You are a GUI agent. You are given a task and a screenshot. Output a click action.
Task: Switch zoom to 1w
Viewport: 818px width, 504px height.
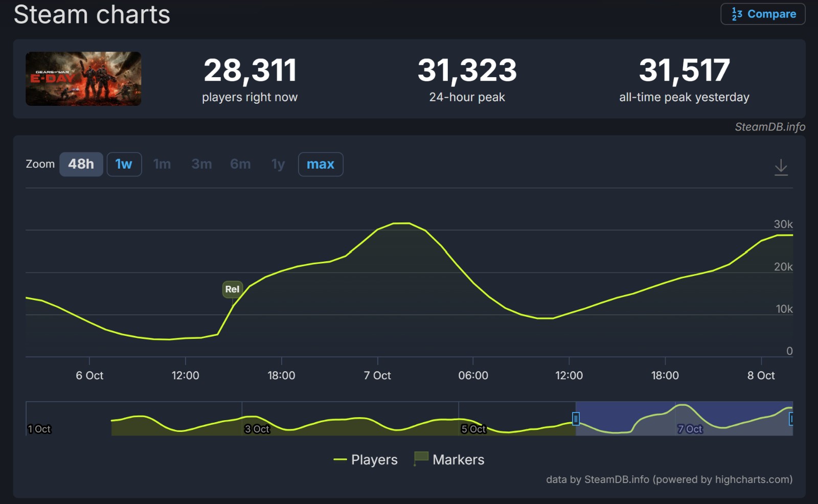point(124,164)
